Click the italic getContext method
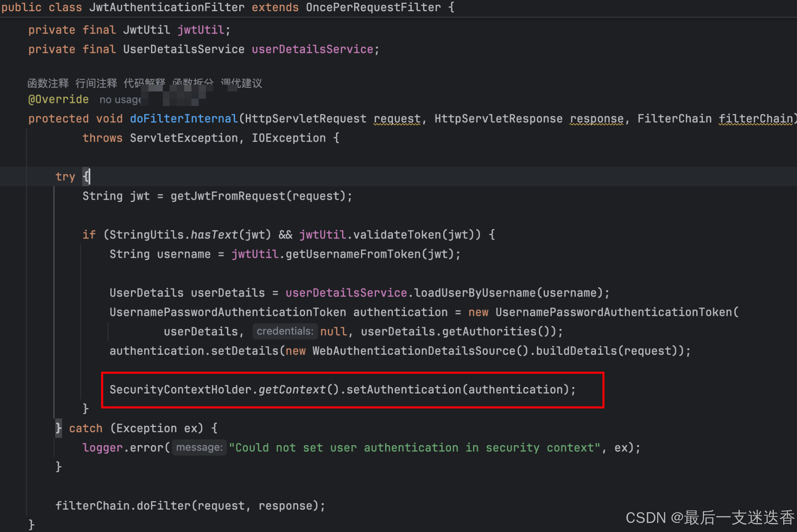The image size is (797, 532). pyautogui.click(x=292, y=390)
